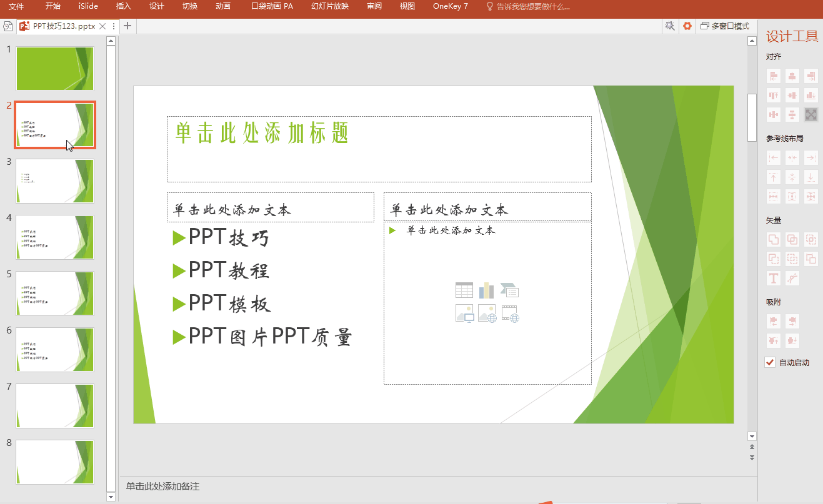Click a 参考线布局 arrow icon
This screenshot has height=504, width=823.
coord(773,157)
